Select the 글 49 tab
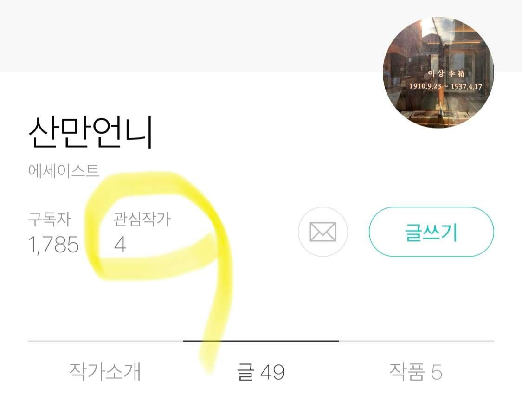 point(261,371)
